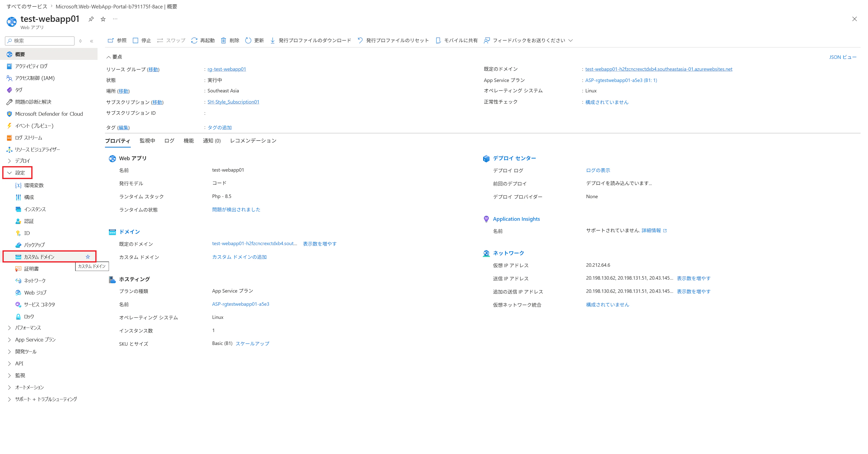Open the more options ellipsis beside title
The width and height of the screenshot is (868, 454).
(x=115, y=19)
